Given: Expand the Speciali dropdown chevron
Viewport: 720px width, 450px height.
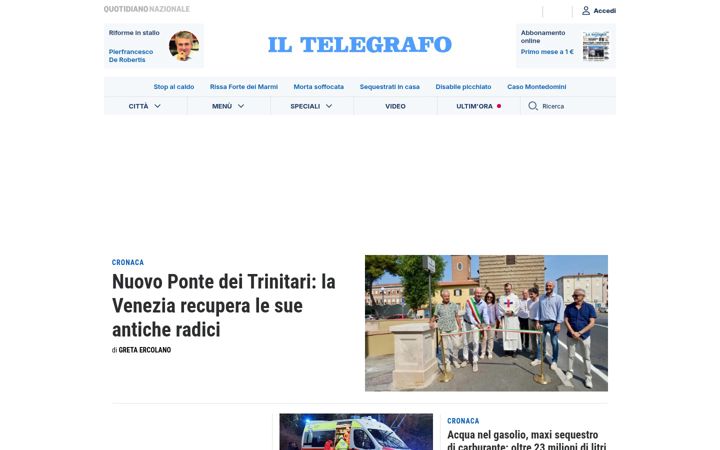Looking at the screenshot, I should coord(329,106).
